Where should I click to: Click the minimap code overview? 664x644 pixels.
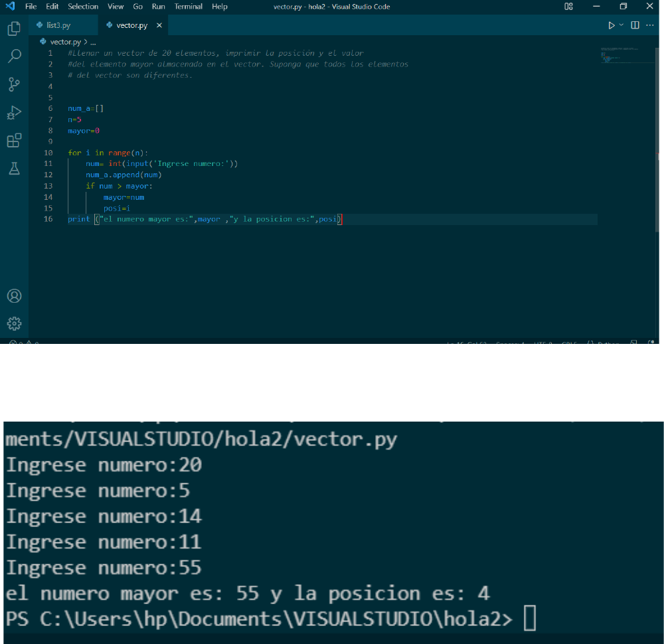[627, 55]
